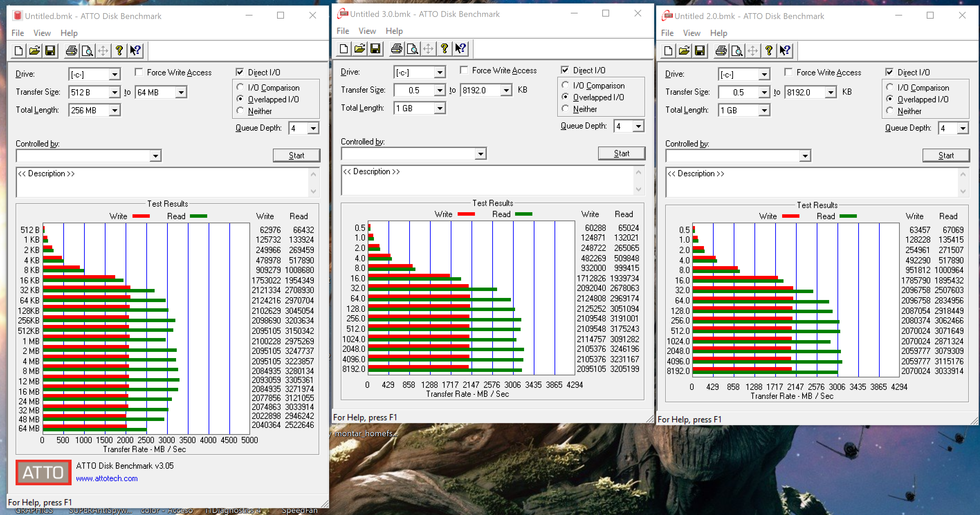Click Save disk icon in Untitled 3.0.bmk window
The image size is (980, 515).
(x=375, y=49)
